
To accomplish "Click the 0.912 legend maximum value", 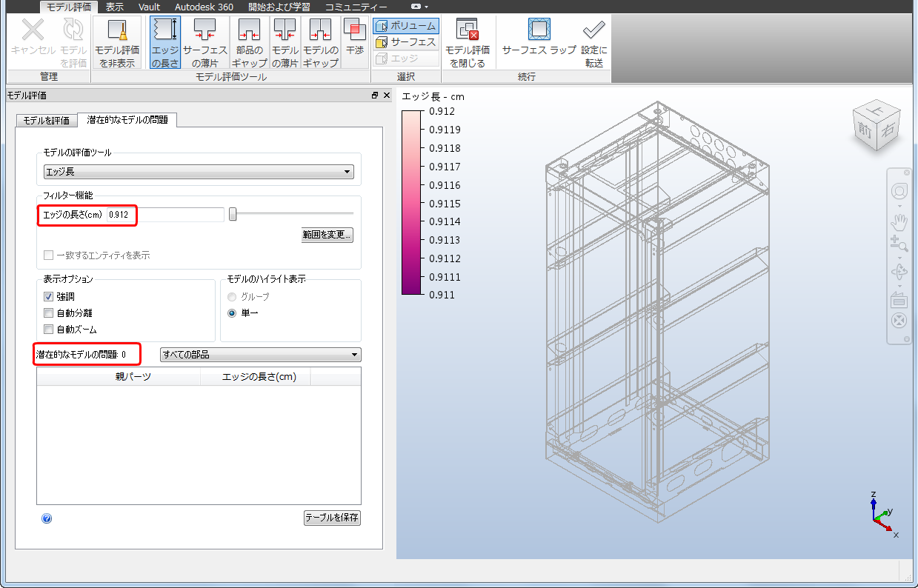I will coord(442,112).
